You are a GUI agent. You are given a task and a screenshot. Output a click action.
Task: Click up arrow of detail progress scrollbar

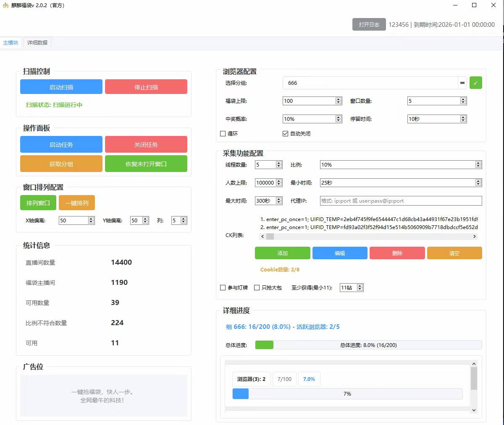pos(474,364)
